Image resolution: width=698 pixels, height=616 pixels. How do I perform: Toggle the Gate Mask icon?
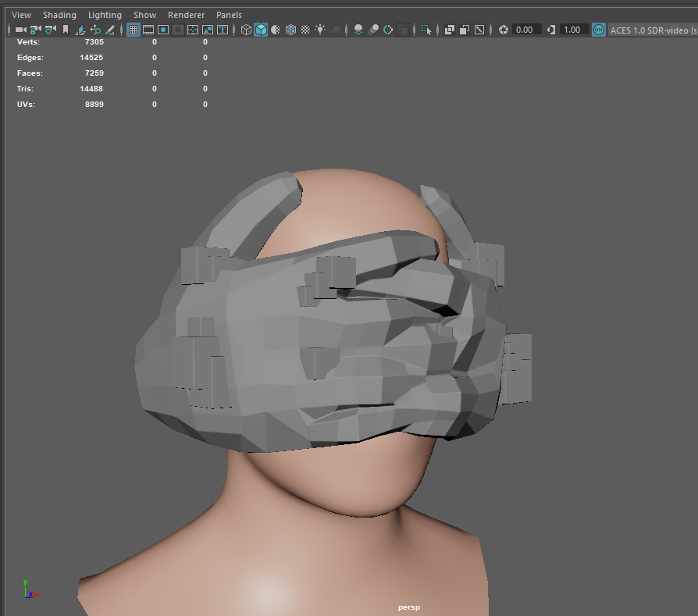click(178, 30)
